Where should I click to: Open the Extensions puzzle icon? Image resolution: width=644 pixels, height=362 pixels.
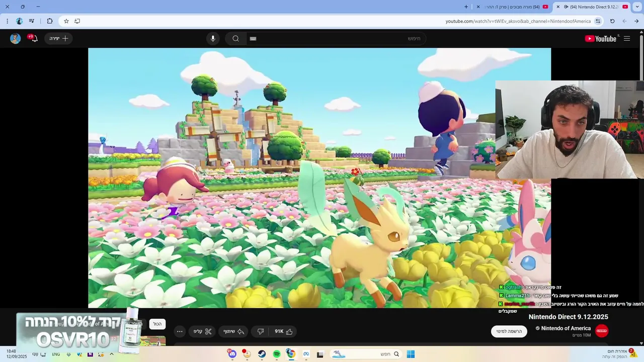49,21
